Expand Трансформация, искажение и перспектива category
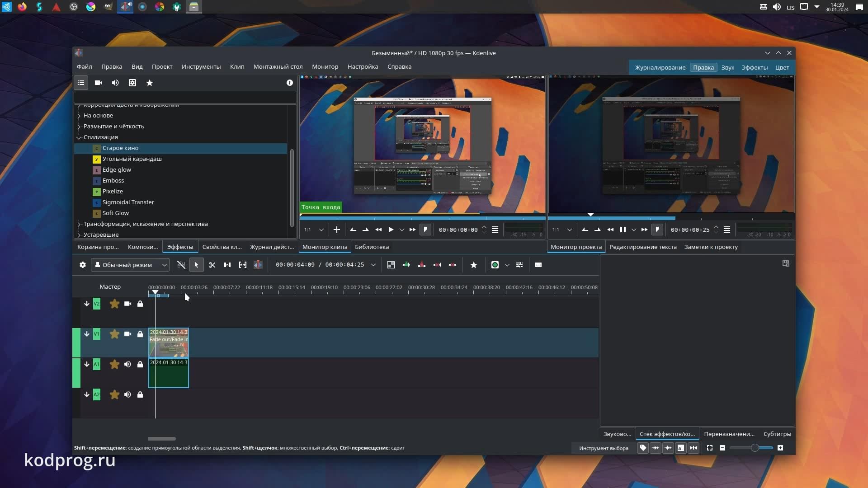 pyautogui.click(x=79, y=224)
